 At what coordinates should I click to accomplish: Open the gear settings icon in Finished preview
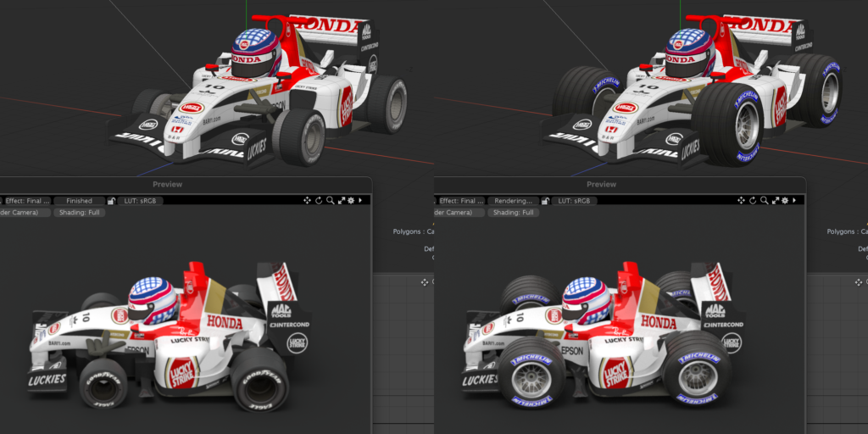point(350,200)
